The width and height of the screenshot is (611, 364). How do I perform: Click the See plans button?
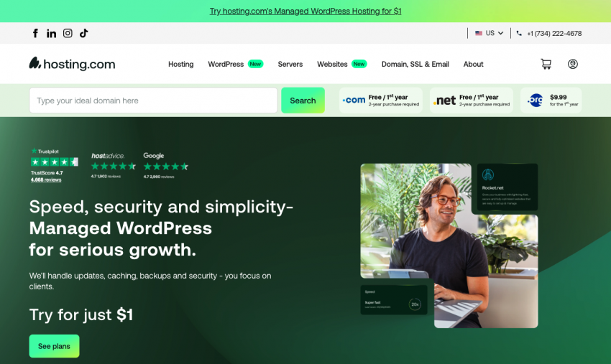tap(54, 346)
